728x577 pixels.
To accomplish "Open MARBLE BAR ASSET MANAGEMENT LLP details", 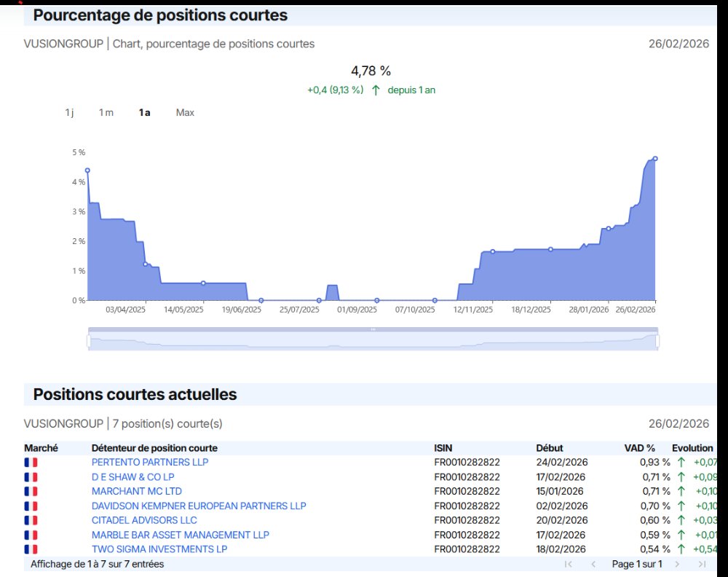I will coord(180,535).
